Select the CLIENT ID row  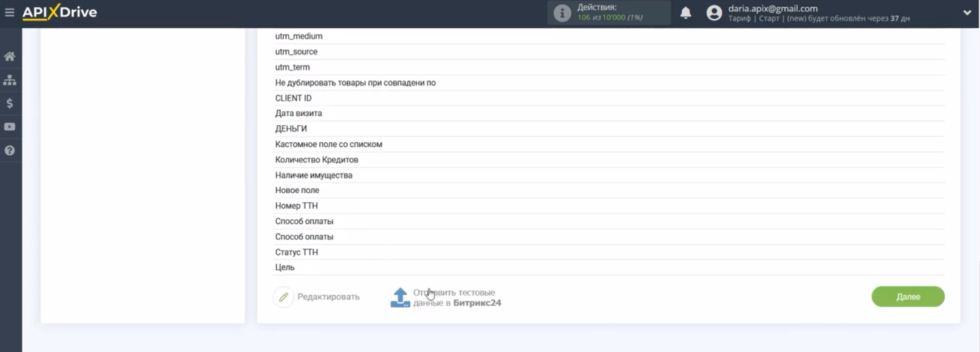click(x=609, y=98)
